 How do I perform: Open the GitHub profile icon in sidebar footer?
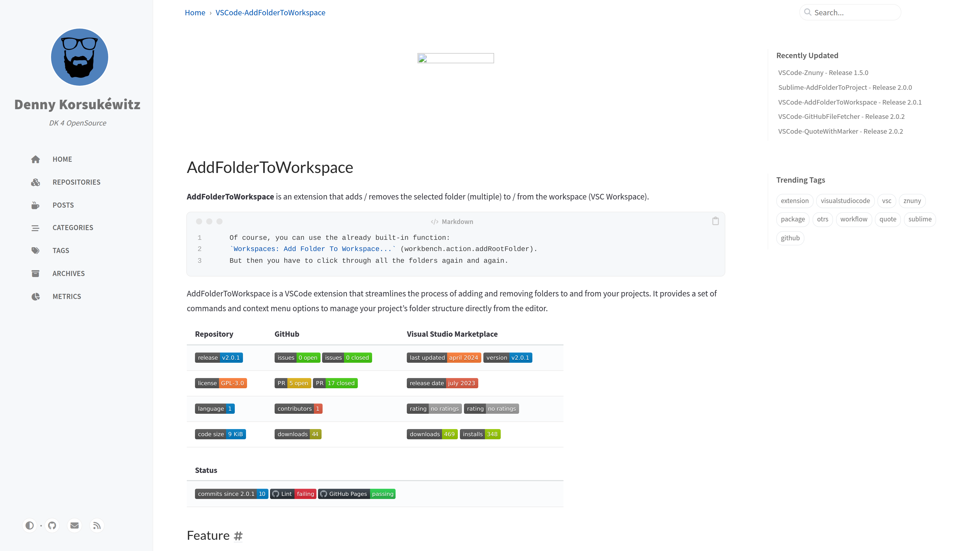click(52, 525)
